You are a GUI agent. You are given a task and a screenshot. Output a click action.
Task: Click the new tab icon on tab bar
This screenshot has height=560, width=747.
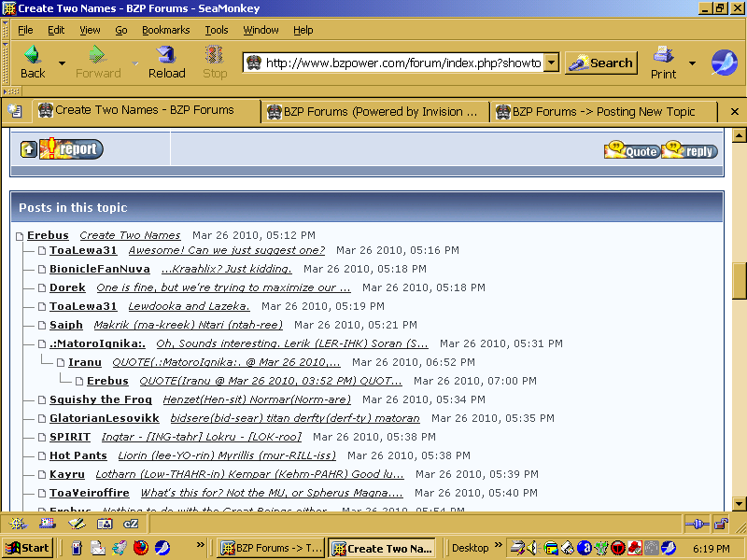[x=15, y=111]
